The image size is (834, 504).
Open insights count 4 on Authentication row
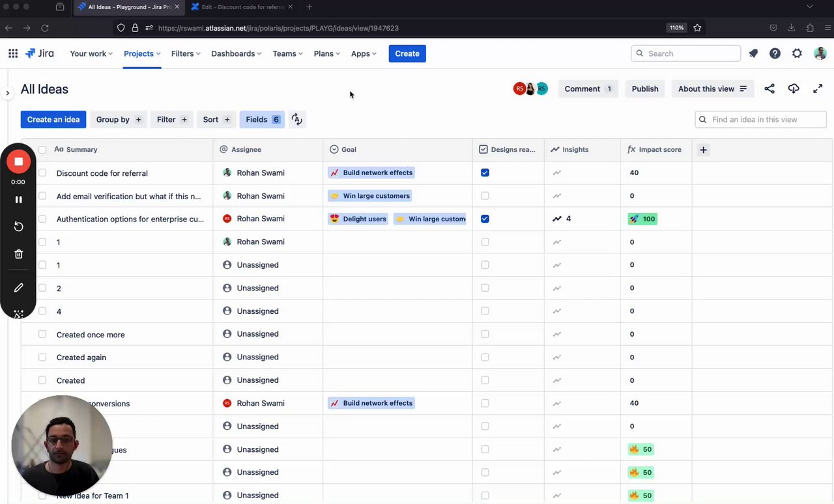click(562, 219)
